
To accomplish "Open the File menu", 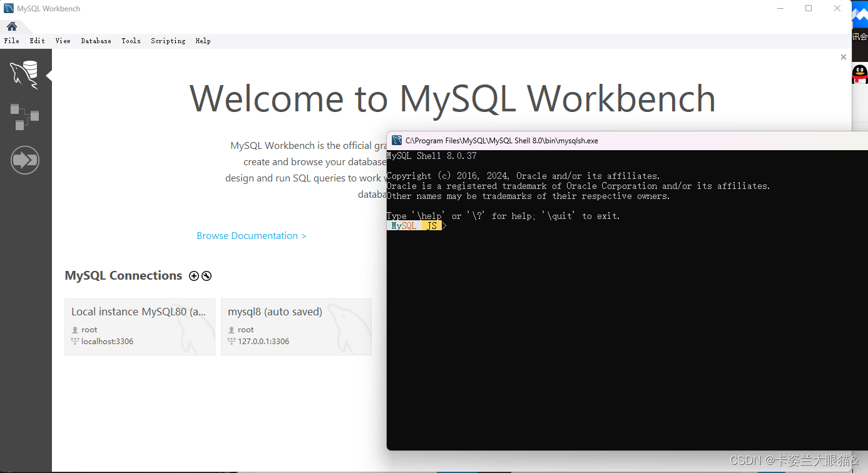I will (x=12, y=41).
